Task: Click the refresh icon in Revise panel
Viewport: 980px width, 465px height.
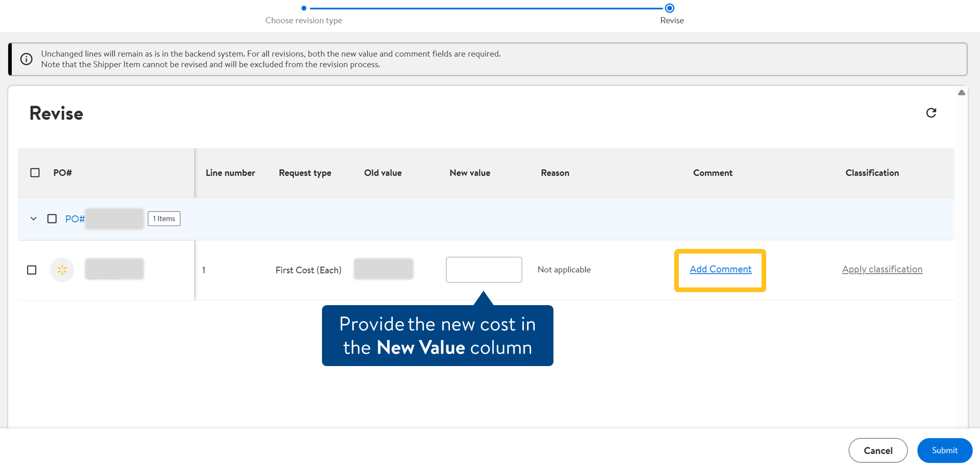Action: click(x=931, y=113)
